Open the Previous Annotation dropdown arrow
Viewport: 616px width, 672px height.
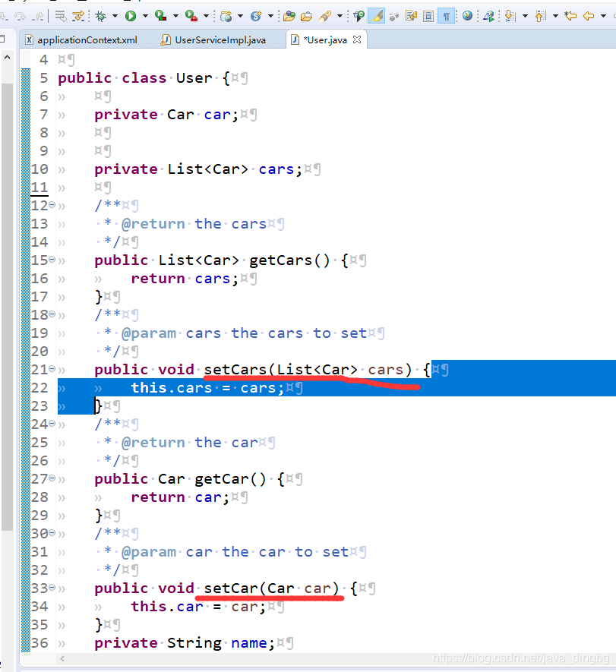pyautogui.click(x=555, y=16)
